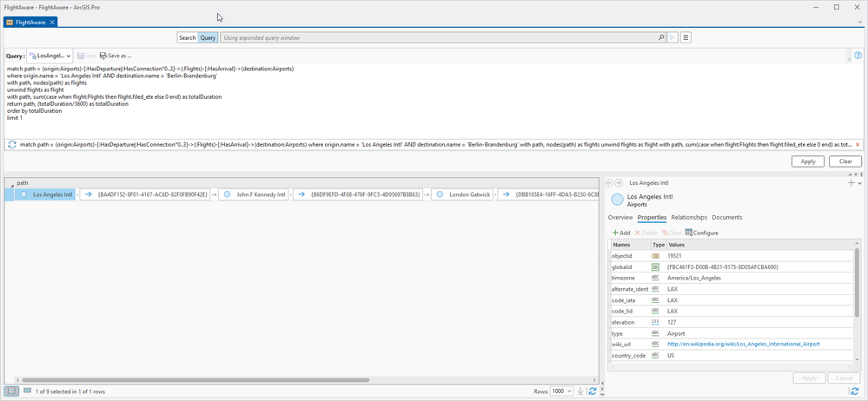
Task: Open Configure properties table
Action: pyautogui.click(x=701, y=233)
